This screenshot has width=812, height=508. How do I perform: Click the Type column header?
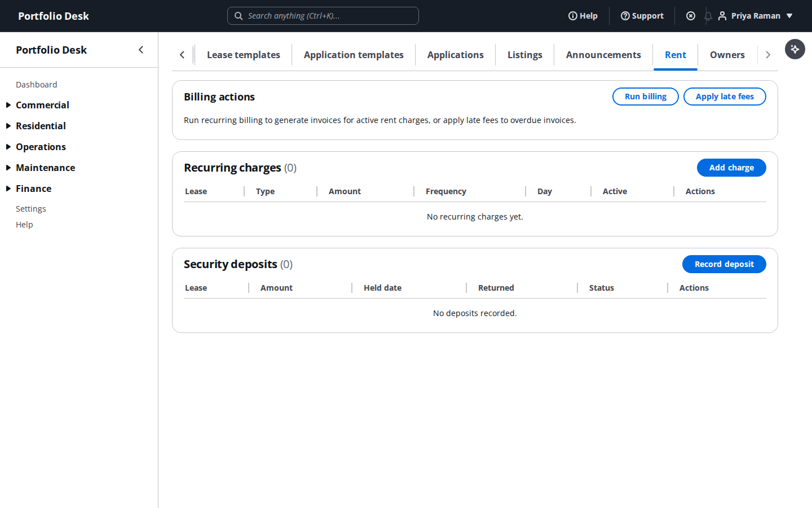pyautogui.click(x=266, y=191)
